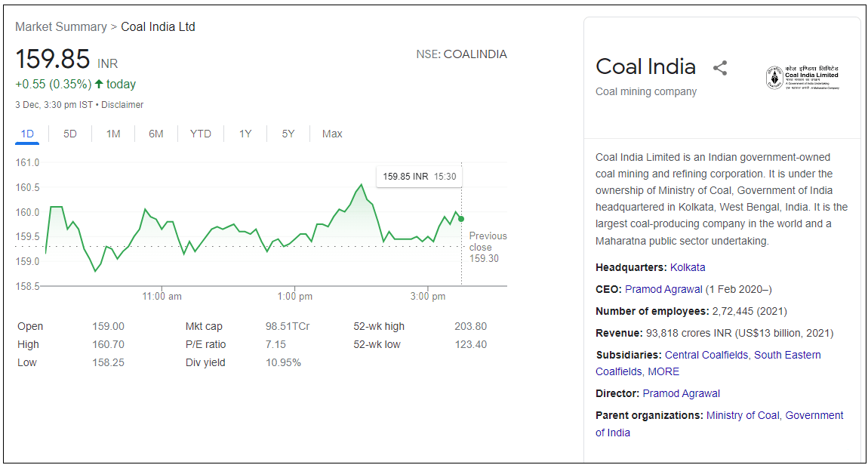Viewport: 868px width, 465px height.
Task: Open the Central Coalfields subsidiary link
Action: (x=706, y=354)
